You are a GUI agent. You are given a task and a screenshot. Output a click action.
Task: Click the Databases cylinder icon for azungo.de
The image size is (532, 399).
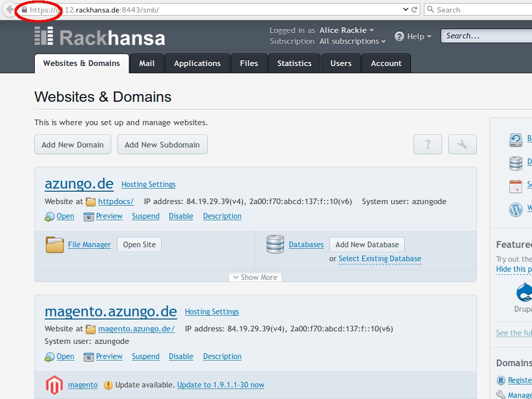click(x=275, y=244)
